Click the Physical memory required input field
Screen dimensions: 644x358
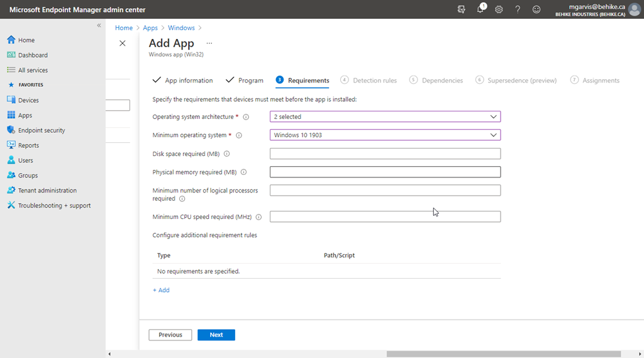click(x=385, y=172)
